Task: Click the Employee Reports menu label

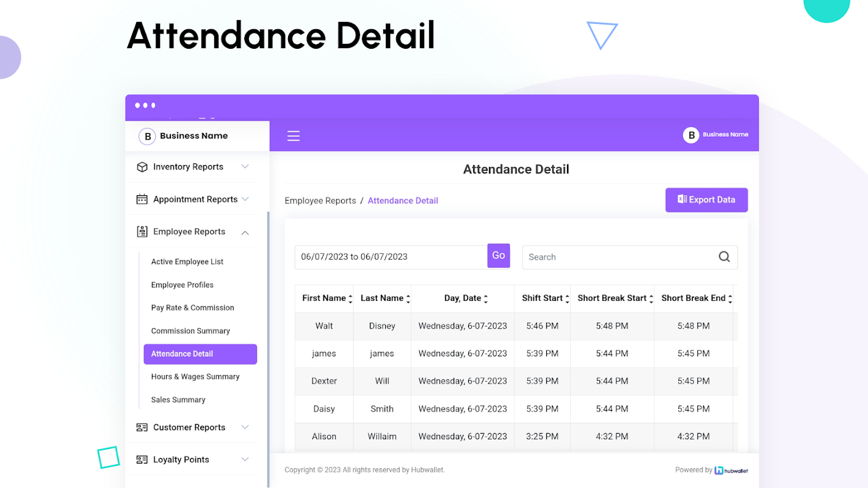Action: [189, 232]
